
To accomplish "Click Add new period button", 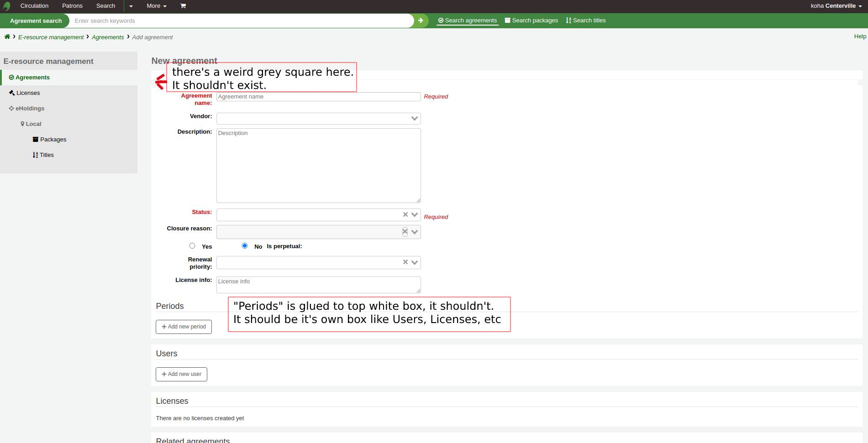I will [x=184, y=327].
